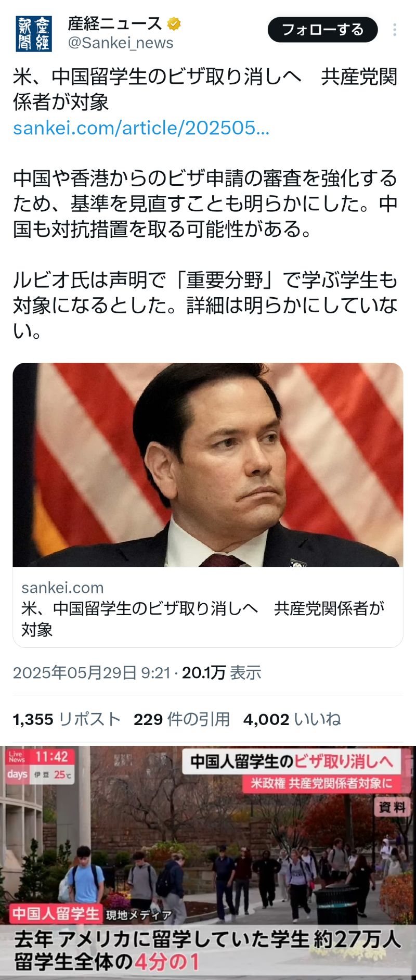Click the tweet body text about ルビオ氏
Image resolution: width=416 pixels, height=980 pixels.
[x=205, y=306]
